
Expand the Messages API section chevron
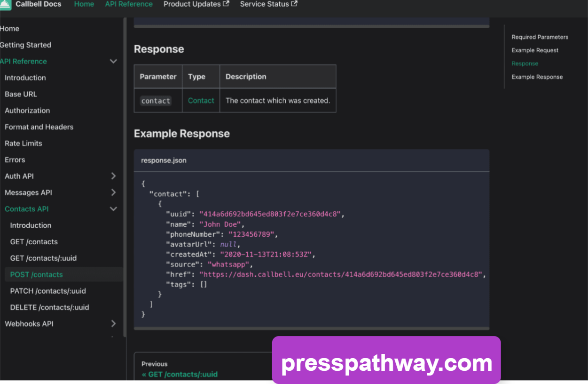pyautogui.click(x=113, y=192)
